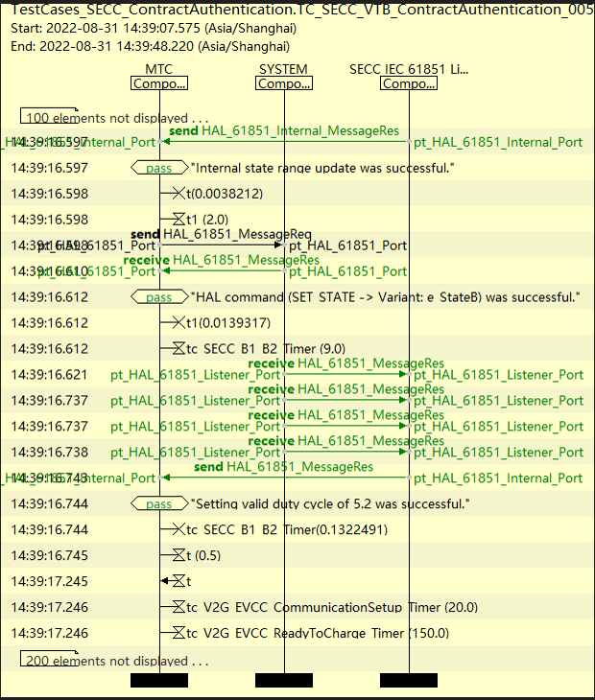Image resolution: width=595 pixels, height=700 pixels.
Task: Click the pass verdict for internal state range update
Action: point(159,168)
